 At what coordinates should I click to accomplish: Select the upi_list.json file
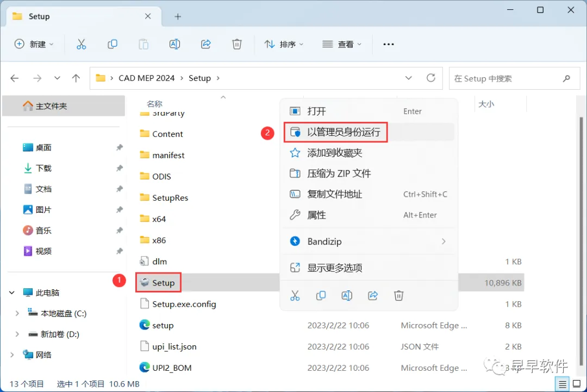[x=168, y=347]
